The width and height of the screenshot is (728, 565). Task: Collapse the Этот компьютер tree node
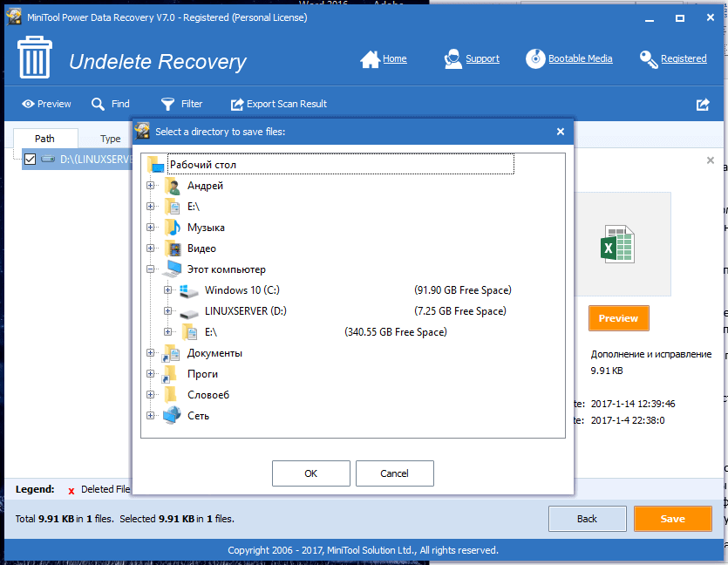[x=151, y=269]
